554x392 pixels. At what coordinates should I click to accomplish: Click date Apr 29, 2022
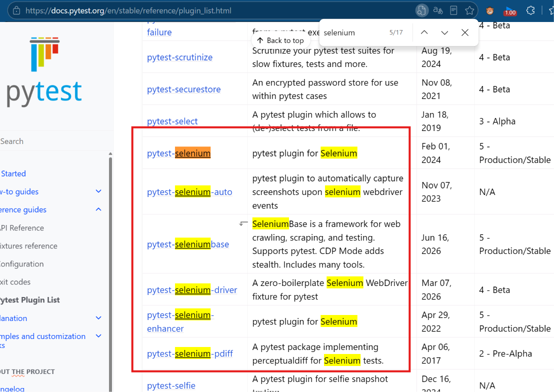[435, 321]
